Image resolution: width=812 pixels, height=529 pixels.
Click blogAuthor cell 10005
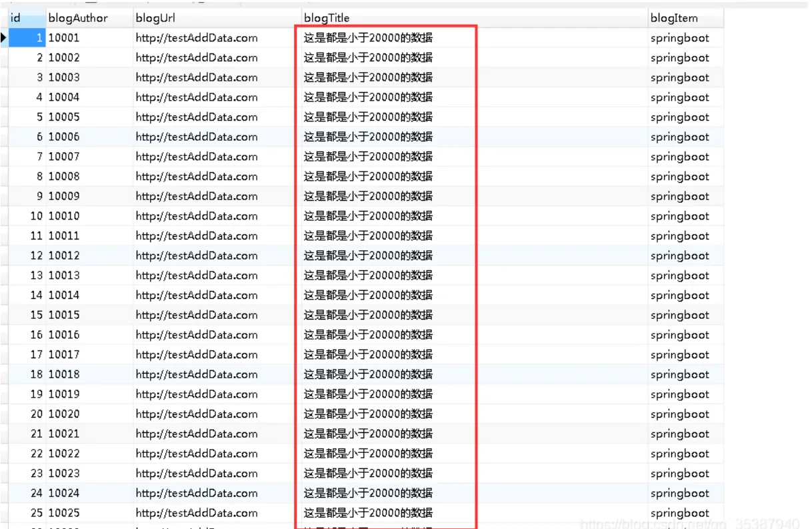(x=89, y=117)
